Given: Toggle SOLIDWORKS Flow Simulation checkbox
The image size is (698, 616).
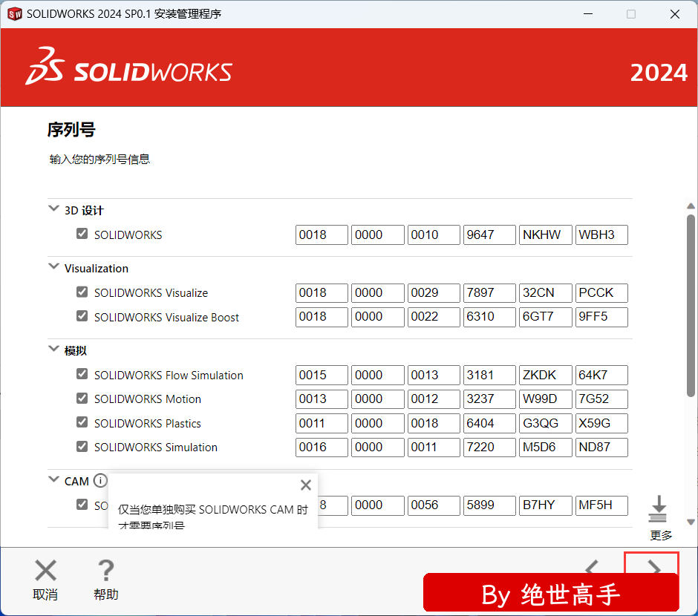Looking at the screenshot, I should point(82,374).
